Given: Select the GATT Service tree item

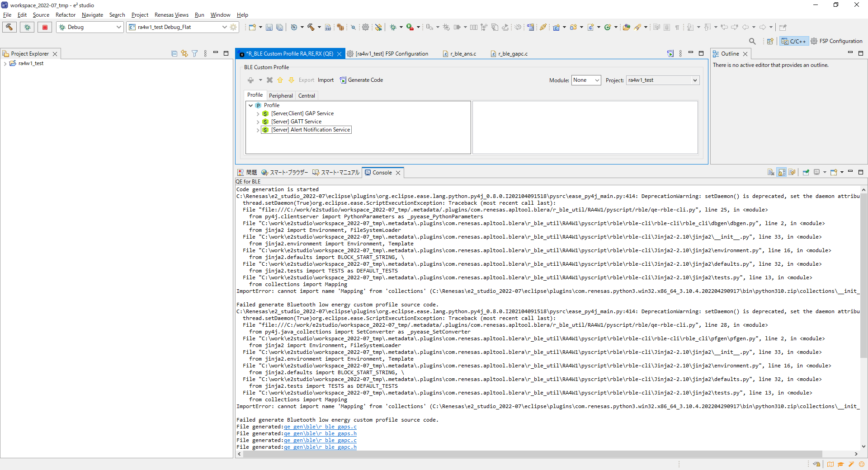Looking at the screenshot, I should (296, 122).
